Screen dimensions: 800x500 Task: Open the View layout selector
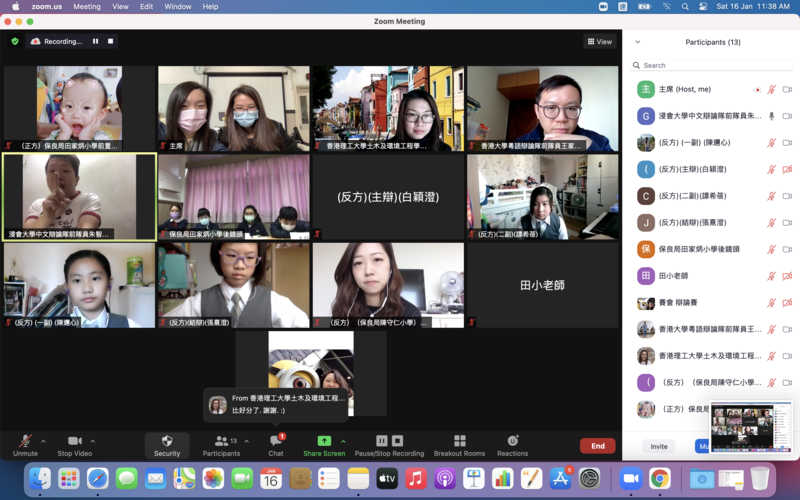599,41
